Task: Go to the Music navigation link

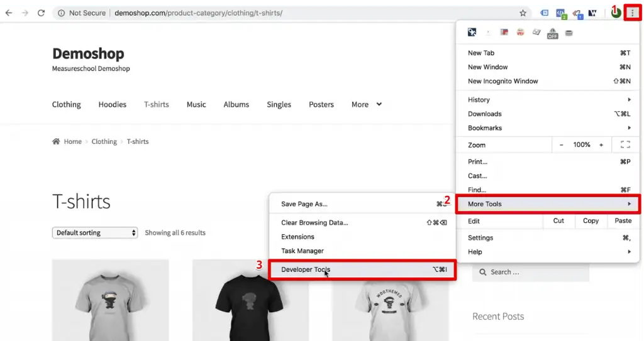Action: (196, 105)
